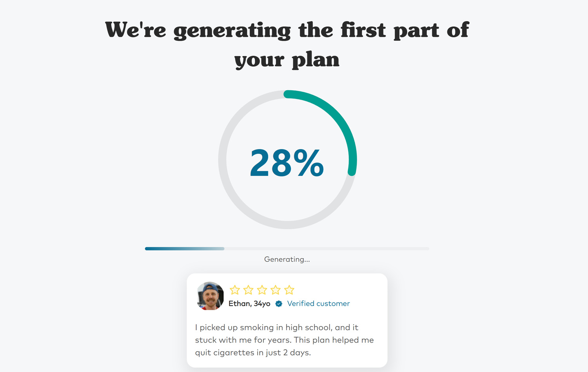This screenshot has width=588, height=372.
Task: Choose the fourth rating star
Action: (x=276, y=290)
